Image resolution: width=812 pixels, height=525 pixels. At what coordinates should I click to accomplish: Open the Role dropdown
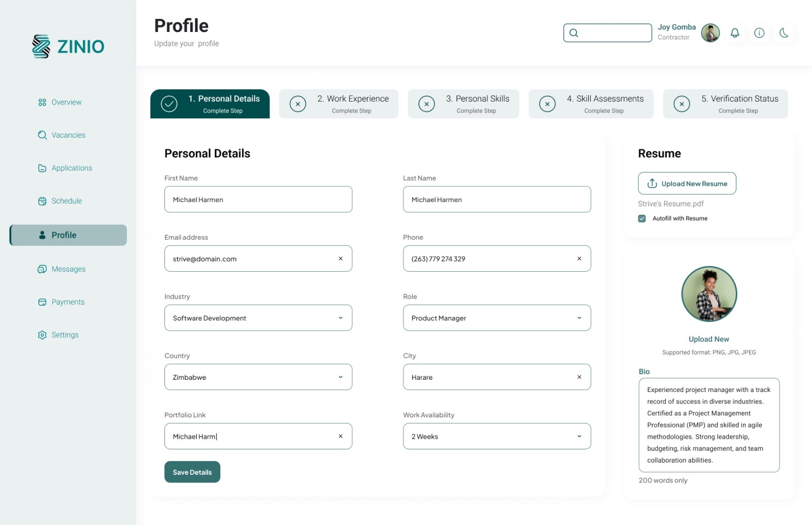point(579,318)
